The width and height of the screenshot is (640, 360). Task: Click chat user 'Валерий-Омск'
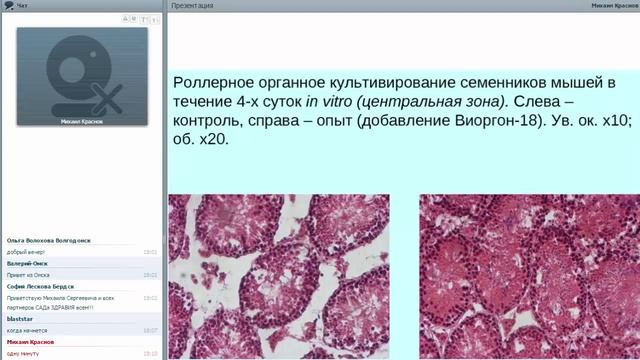(27, 264)
